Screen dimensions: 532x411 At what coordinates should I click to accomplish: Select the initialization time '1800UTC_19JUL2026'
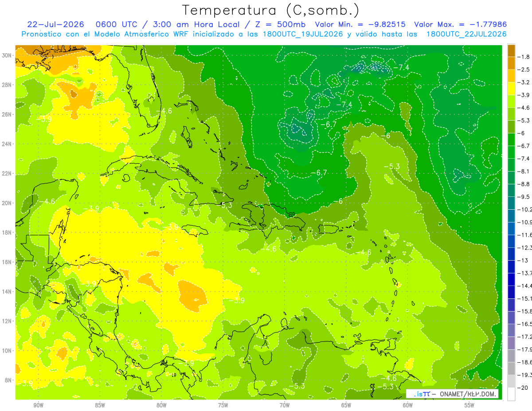click(x=302, y=34)
